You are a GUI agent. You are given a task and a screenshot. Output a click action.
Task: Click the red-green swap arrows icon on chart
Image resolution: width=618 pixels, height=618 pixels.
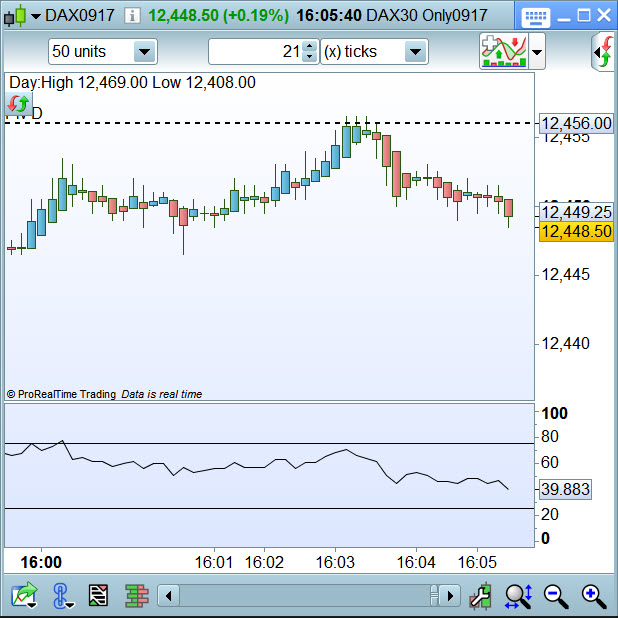(x=19, y=104)
